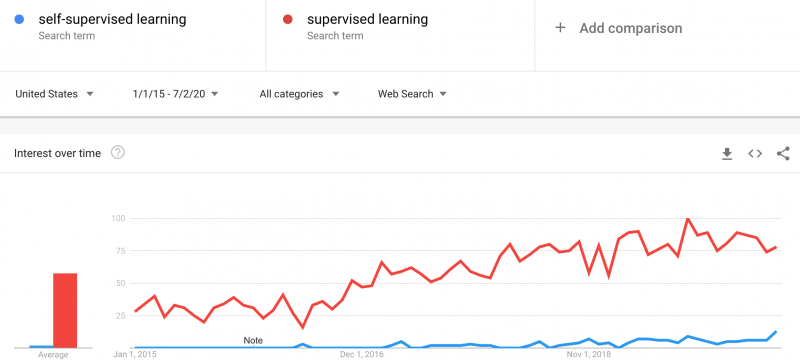The height and width of the screenshot is (361, 800).
Task: Select the blue dot for self-supervised learning
Action: [x=19, y=20]
